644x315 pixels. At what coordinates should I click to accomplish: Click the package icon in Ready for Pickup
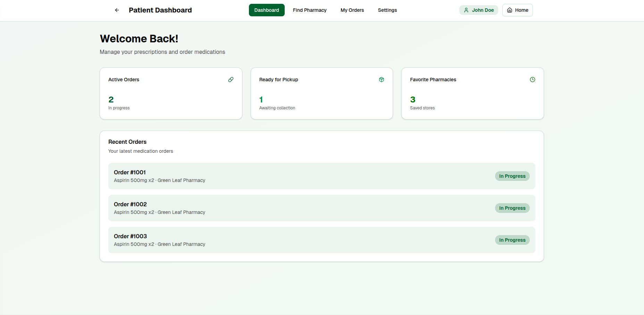pyautogui.click(x=382, y=80)
